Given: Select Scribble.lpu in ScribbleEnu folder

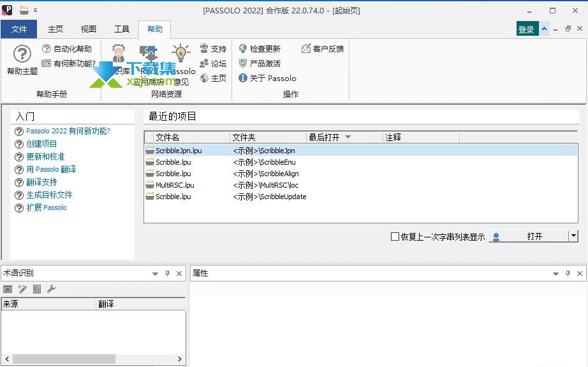Looking at the screenshot, I should tap(361, 162).
